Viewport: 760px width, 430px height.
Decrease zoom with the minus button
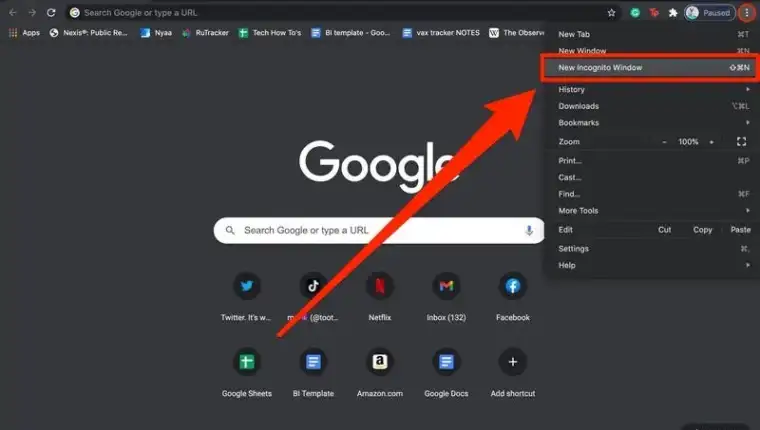pyautogui.click(x=665, y=142)
